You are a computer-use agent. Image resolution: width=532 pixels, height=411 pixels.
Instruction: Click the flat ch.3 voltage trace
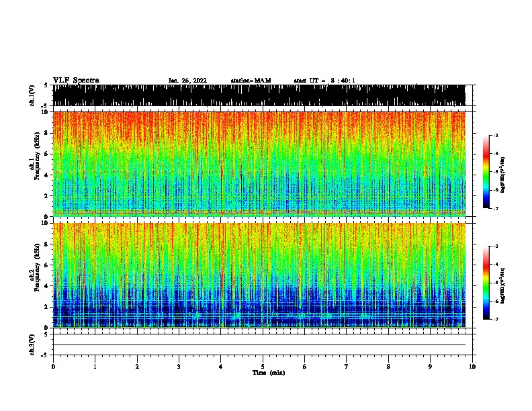coord(259,345)
